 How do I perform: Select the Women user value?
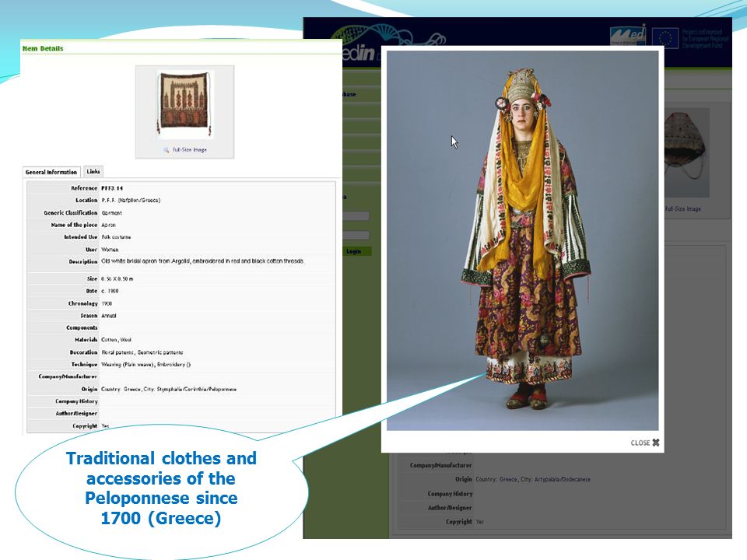tap(110, 250)
